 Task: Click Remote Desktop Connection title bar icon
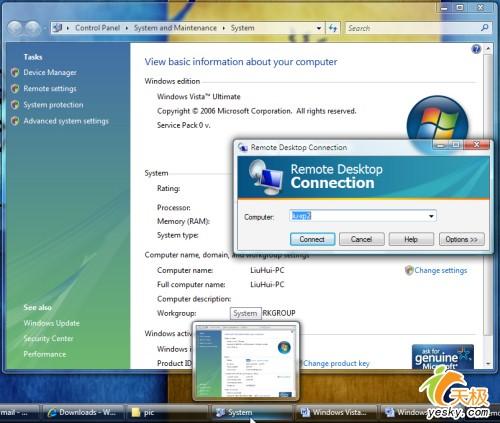[243, 147]
